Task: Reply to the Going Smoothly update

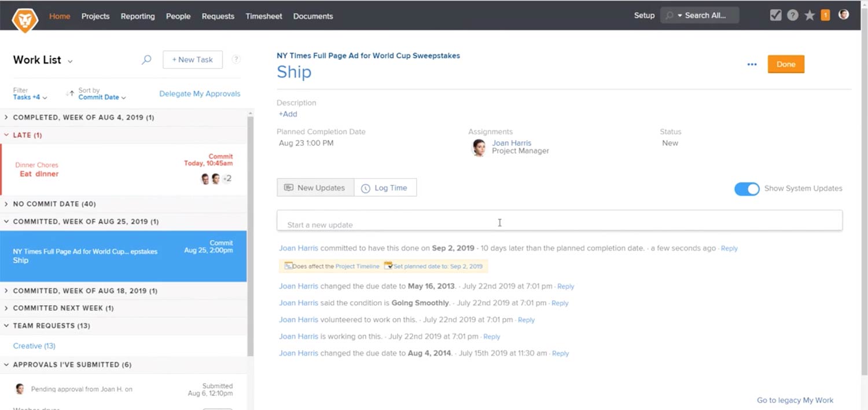Action: pos(560,303)
